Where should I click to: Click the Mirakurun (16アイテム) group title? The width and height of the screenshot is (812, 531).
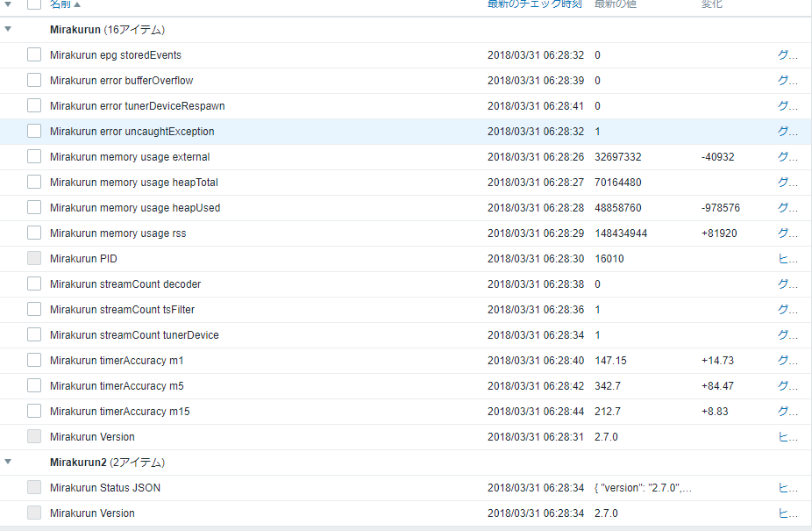click(x=107, y=30)
